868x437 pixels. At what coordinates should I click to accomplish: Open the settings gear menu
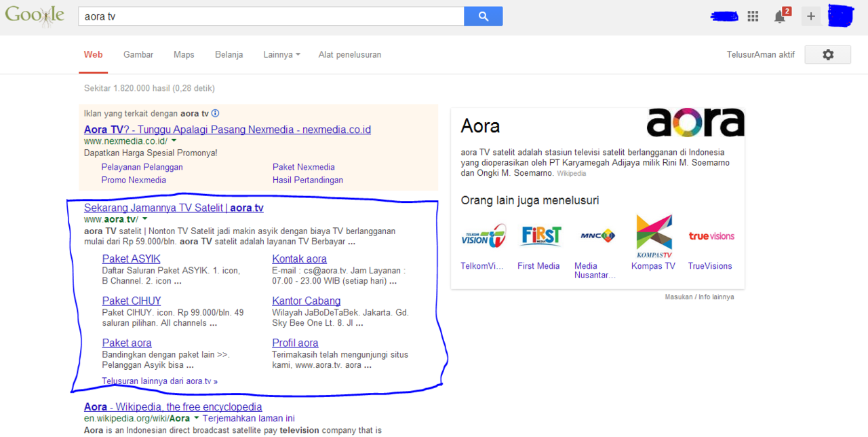[827, 55]
